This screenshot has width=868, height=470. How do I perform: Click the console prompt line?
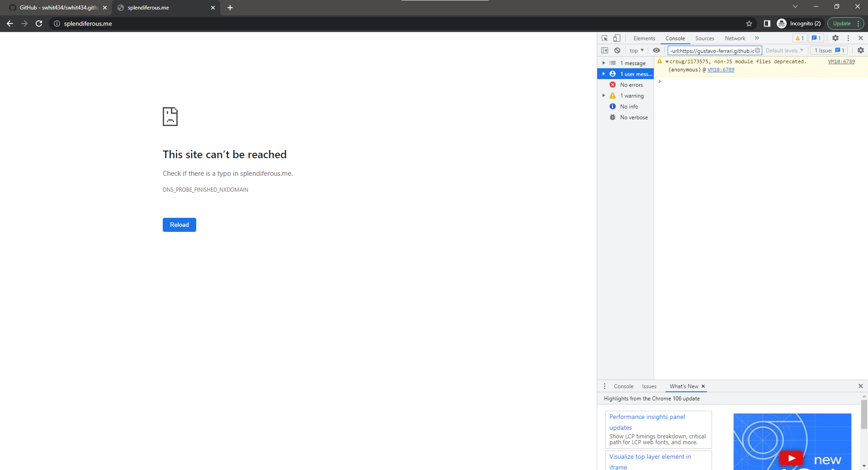(763, 81)
